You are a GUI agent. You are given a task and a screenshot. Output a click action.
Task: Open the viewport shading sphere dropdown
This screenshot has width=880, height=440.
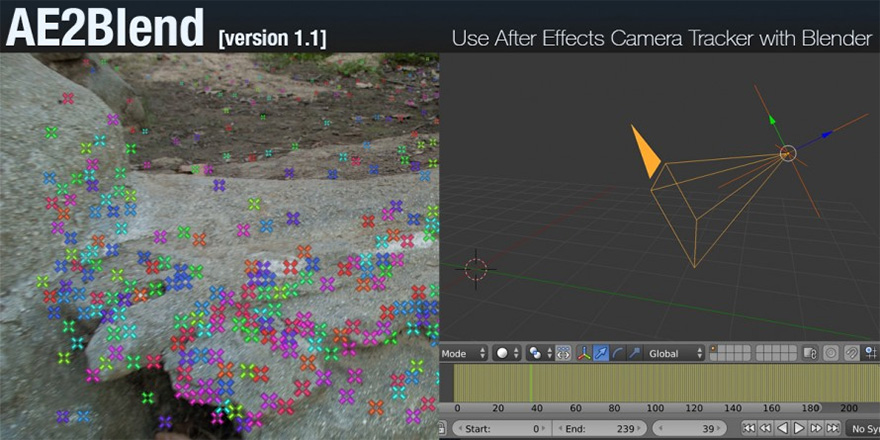pos(508,354)
